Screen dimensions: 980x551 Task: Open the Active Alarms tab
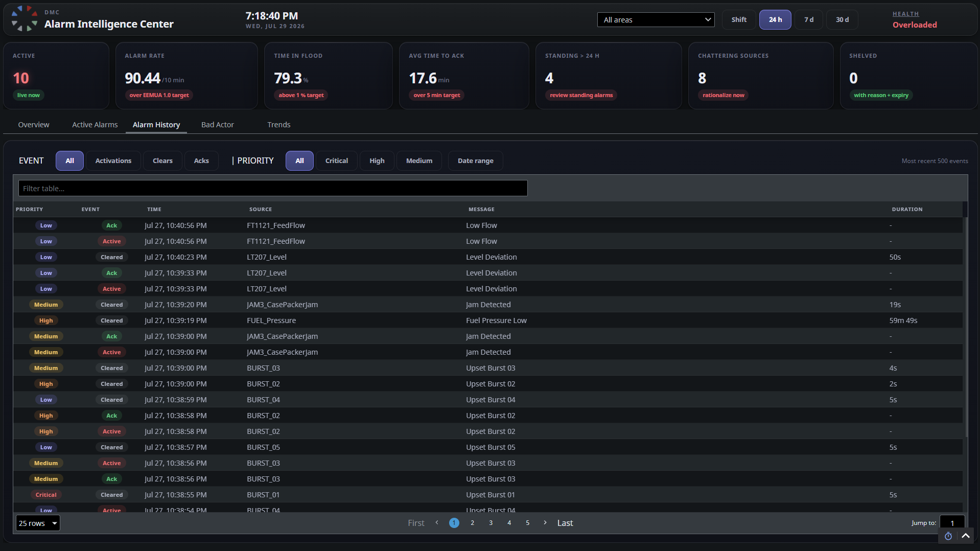click(x=95, y=125)
